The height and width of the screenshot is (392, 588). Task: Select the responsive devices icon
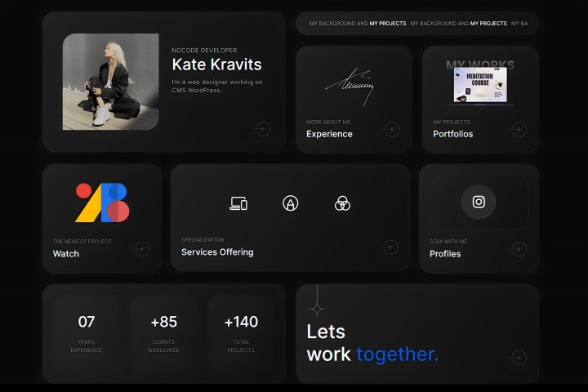(238, 203)
